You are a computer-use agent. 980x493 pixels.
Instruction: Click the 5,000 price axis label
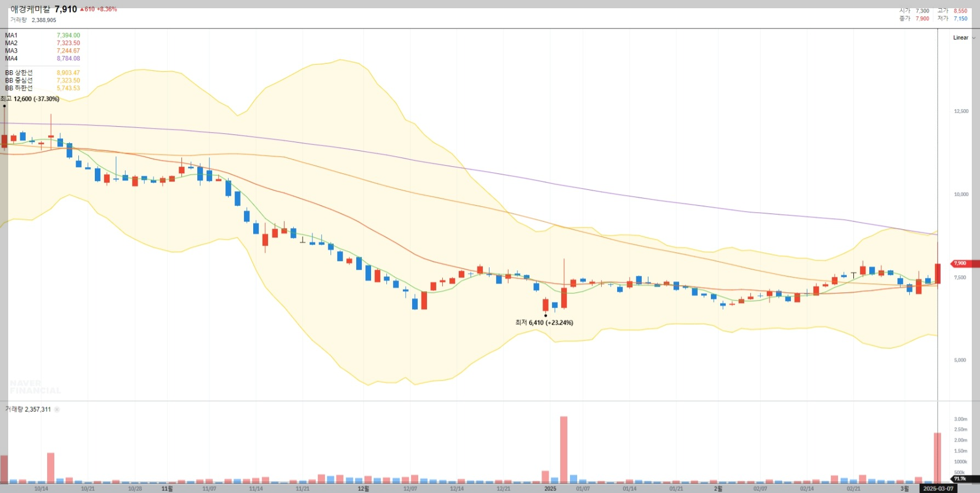(960, 360)
